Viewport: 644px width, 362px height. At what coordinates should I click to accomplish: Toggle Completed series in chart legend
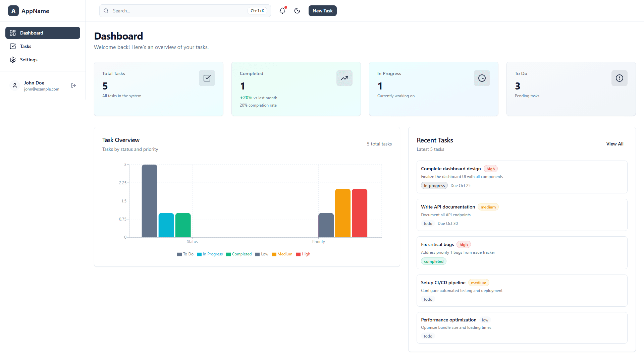tap(239, 254)
